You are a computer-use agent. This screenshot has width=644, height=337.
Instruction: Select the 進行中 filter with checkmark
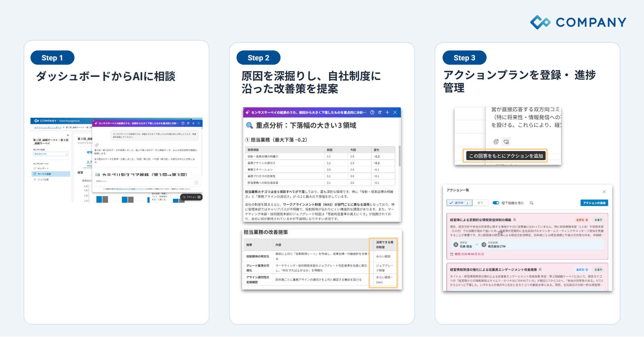459,203
